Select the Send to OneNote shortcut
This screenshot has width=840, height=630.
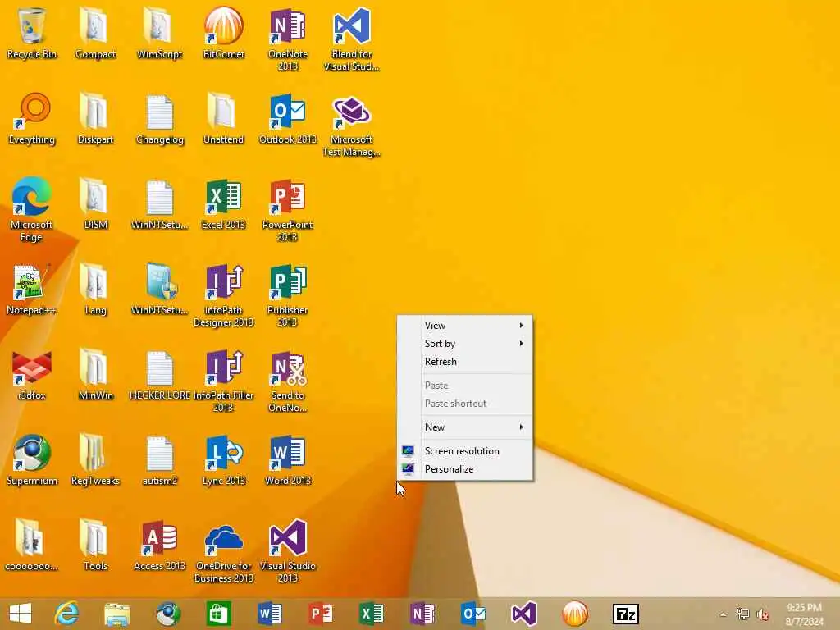pos(288,381)
